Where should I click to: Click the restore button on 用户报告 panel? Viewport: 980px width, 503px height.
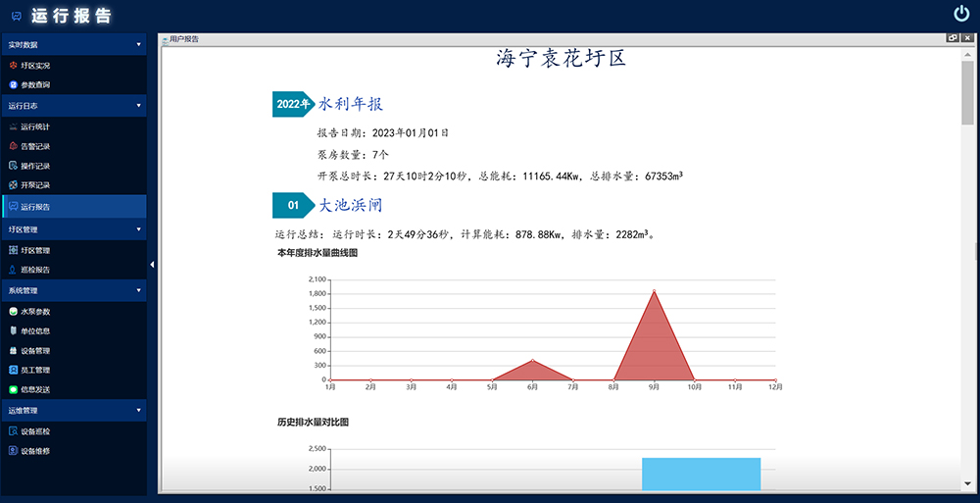[x=953, y=38]
